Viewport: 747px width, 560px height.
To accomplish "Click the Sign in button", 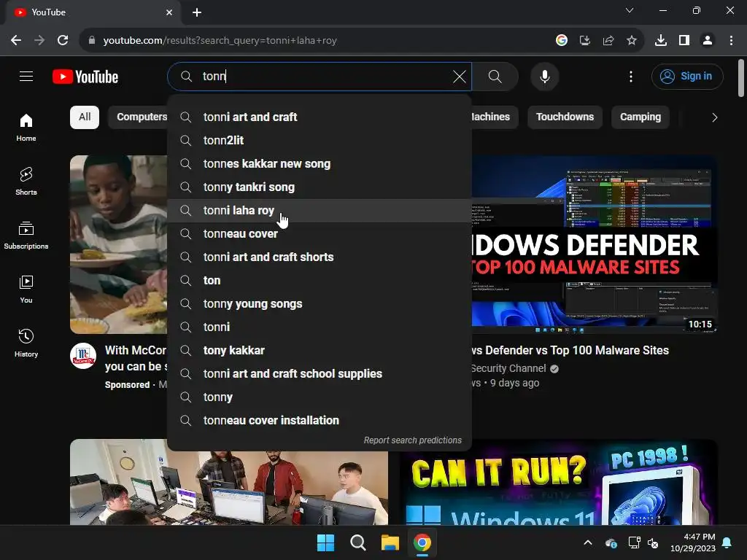I will coord(687,76).
